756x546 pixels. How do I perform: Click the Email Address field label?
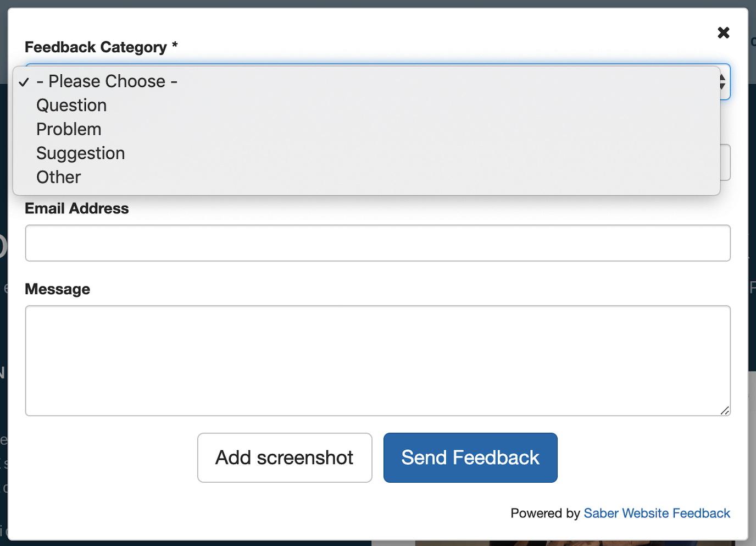(76, 208)
